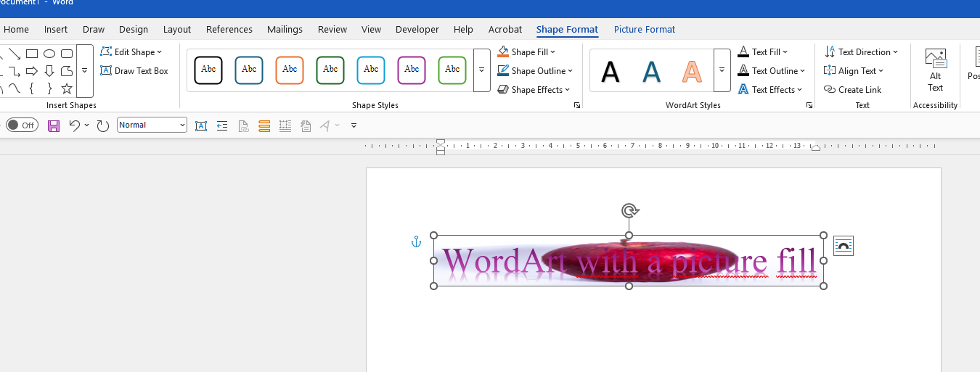Switch to the Picture Format tab
The height and width of the screenshot is (372, 980).
tap(644, 30)
